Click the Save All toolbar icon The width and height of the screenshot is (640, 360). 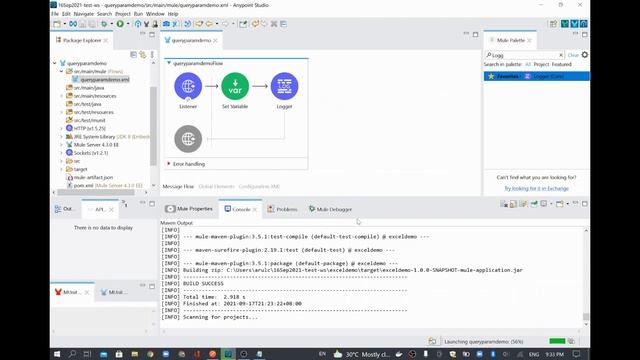92,24
